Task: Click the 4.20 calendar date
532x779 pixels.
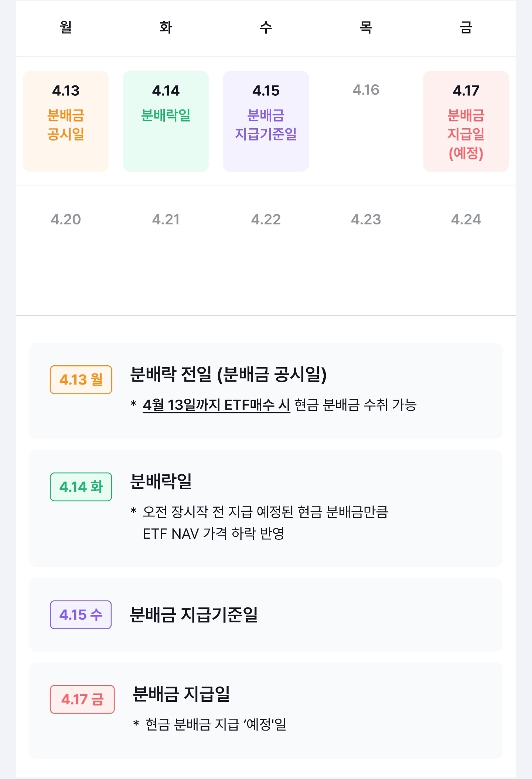Action: coord(66,220)
